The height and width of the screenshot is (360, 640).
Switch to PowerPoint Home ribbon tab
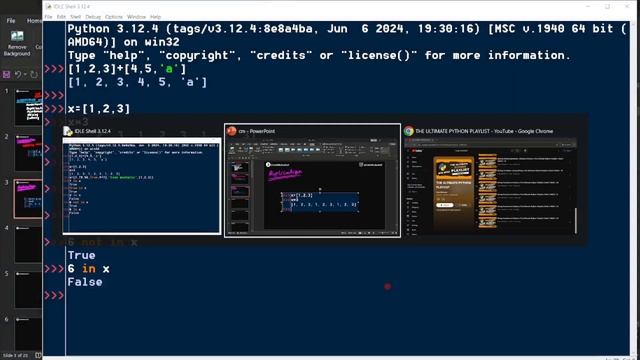(x=34, y=20)
